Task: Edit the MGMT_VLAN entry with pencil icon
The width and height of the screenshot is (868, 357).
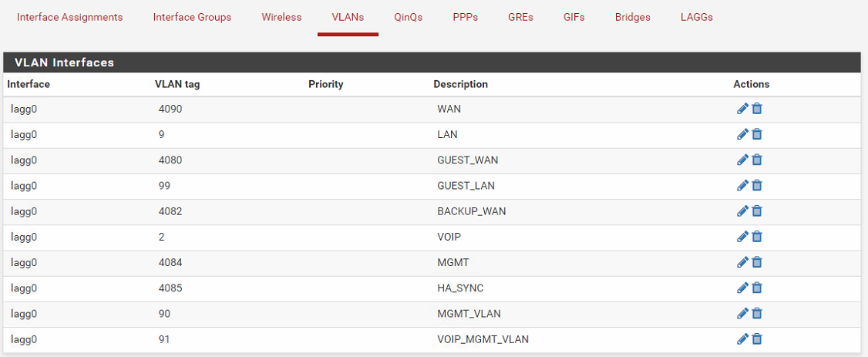Action: click(742, 313)
